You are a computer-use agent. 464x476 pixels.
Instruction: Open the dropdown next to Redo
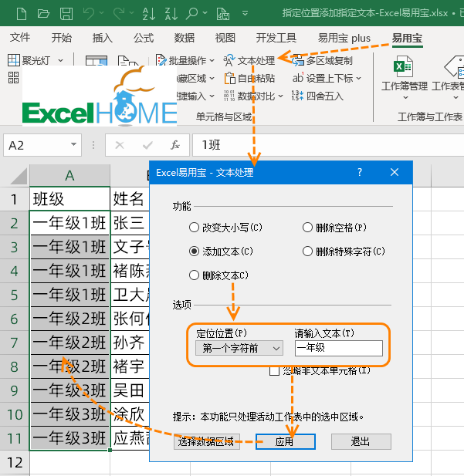click(x=131, y=13)
